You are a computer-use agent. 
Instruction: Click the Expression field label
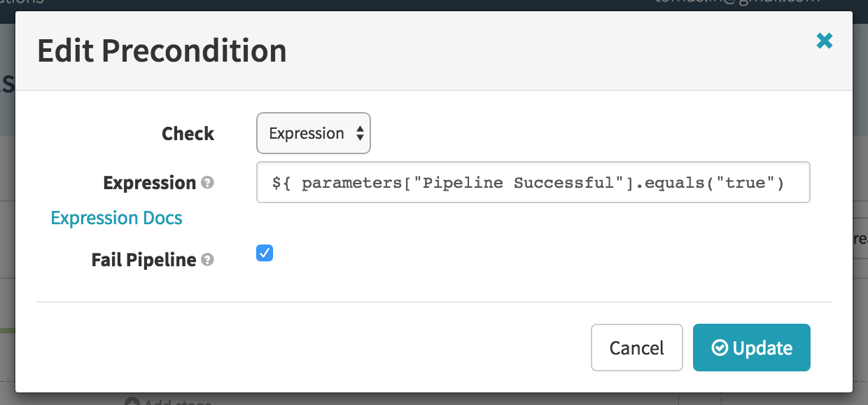[150, 183]
